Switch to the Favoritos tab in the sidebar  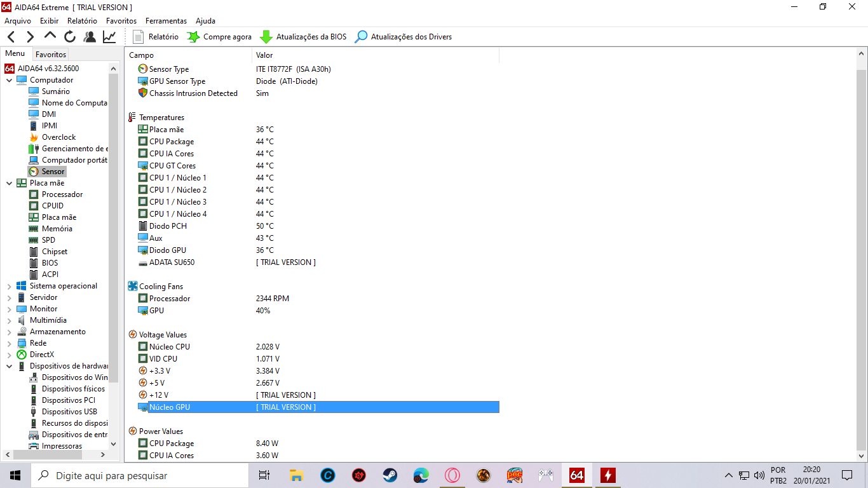[x=51, y=55]
